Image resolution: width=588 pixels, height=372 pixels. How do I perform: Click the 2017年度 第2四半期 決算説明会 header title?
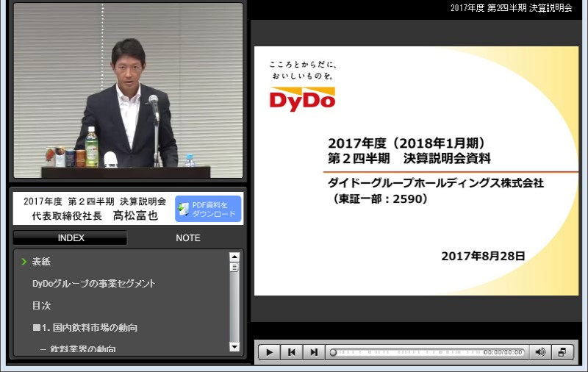pyautogui.click(x=512, y=8)
